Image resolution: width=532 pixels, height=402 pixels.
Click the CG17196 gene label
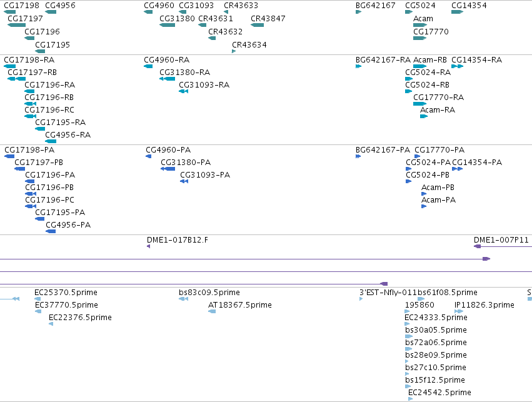[42, 31]
